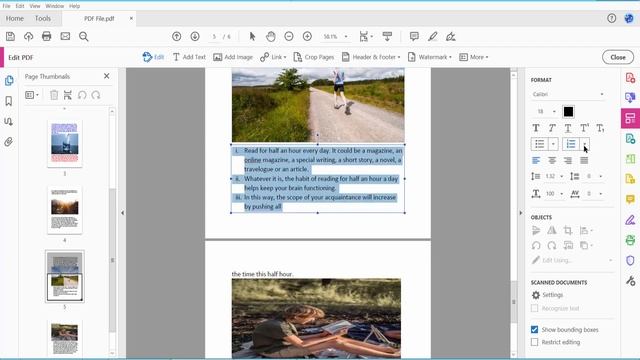Collapse the left pane with the arrow handle
The height and width of the screenshot is (360, 640).
(x=122, y=213)
